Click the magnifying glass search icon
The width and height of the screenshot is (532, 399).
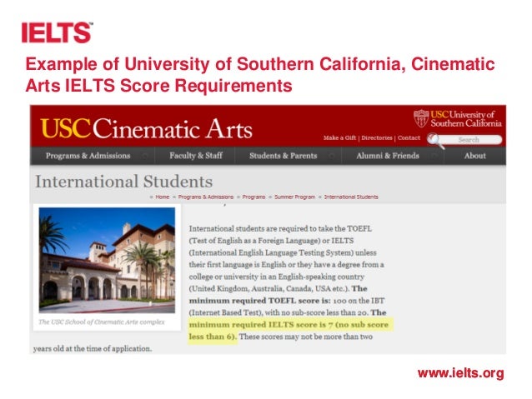coord(435,141)
